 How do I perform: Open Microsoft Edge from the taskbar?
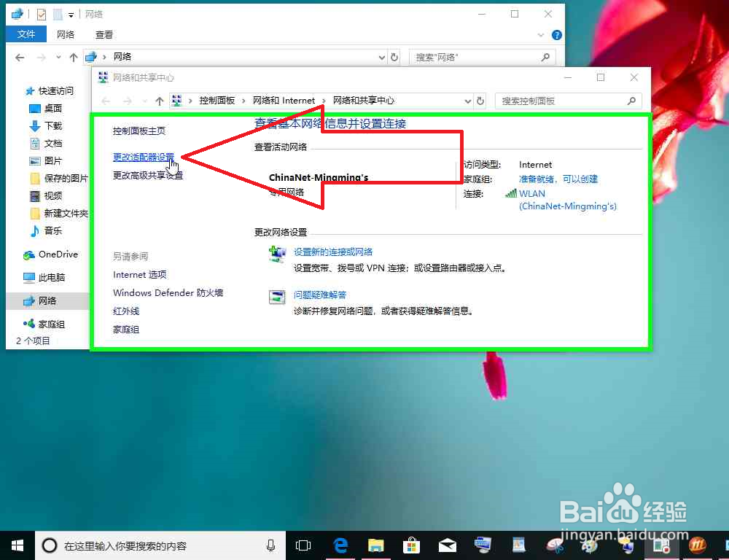[340, 545]
